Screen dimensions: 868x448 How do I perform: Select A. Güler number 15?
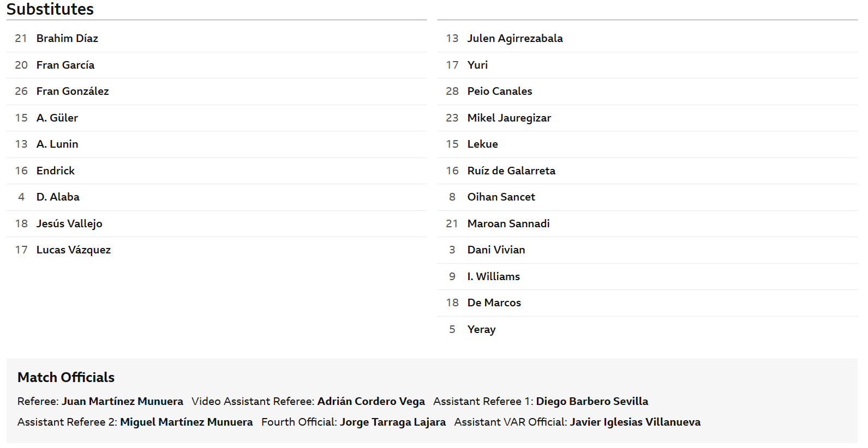click(x=216, y=118)
